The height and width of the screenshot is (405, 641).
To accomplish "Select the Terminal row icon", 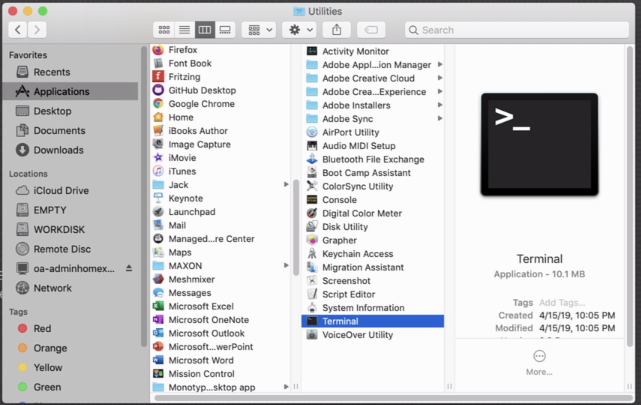I will [312, 321].
